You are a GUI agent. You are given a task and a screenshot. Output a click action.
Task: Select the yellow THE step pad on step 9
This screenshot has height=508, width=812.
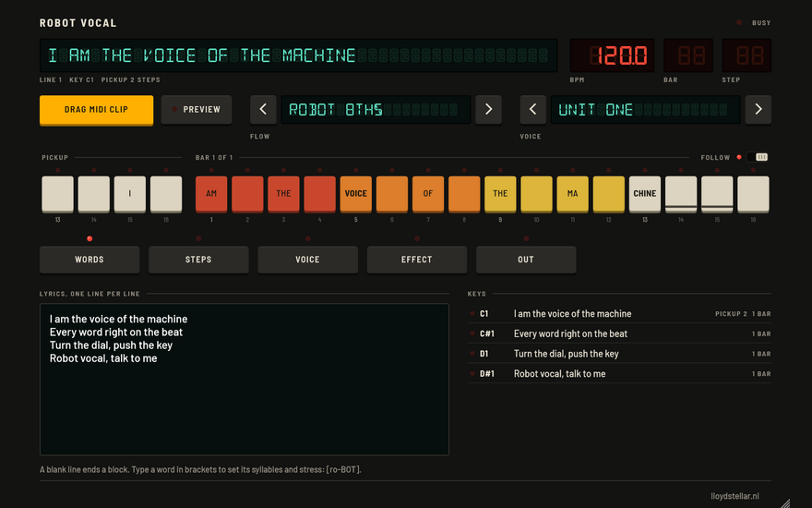click(500, 194)
